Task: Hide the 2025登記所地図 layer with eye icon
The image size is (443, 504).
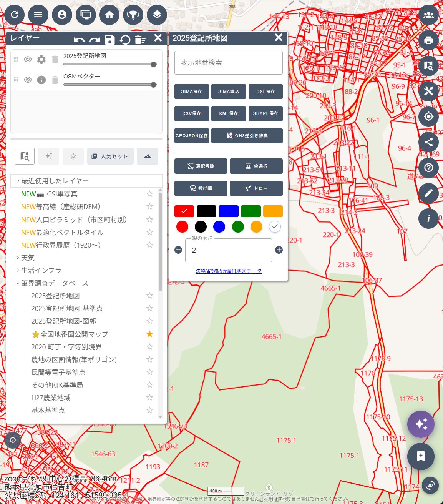Action: tap(28, 60)
